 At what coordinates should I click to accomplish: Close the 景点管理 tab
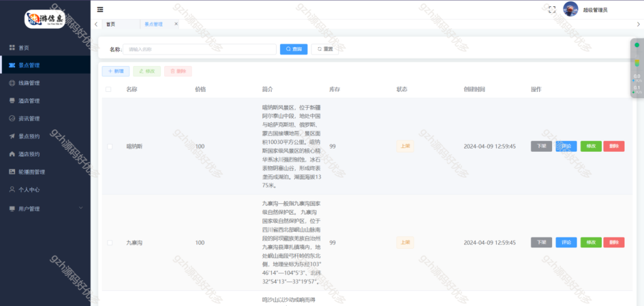click(x=176, y=24)
